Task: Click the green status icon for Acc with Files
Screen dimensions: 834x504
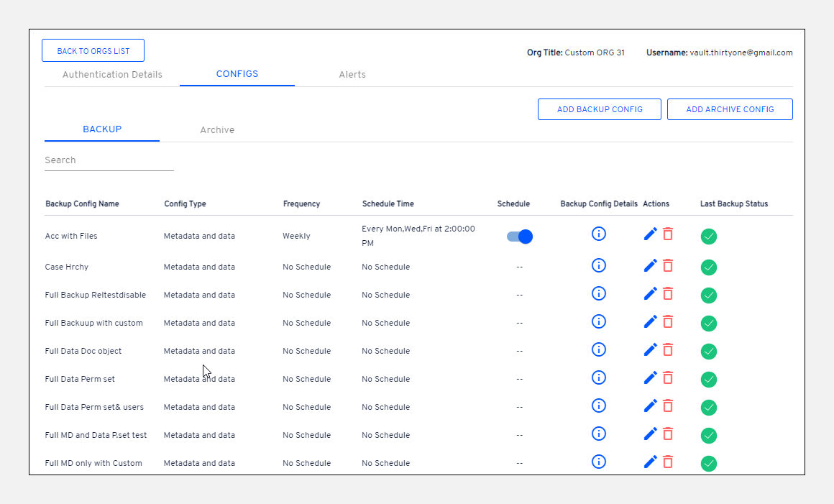Action: (709, 237)
